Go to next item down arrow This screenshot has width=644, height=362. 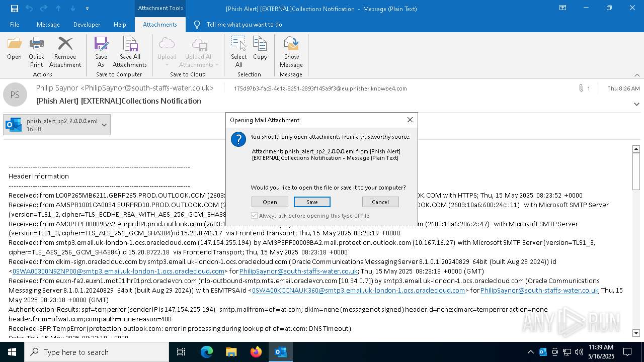point(73,9)
